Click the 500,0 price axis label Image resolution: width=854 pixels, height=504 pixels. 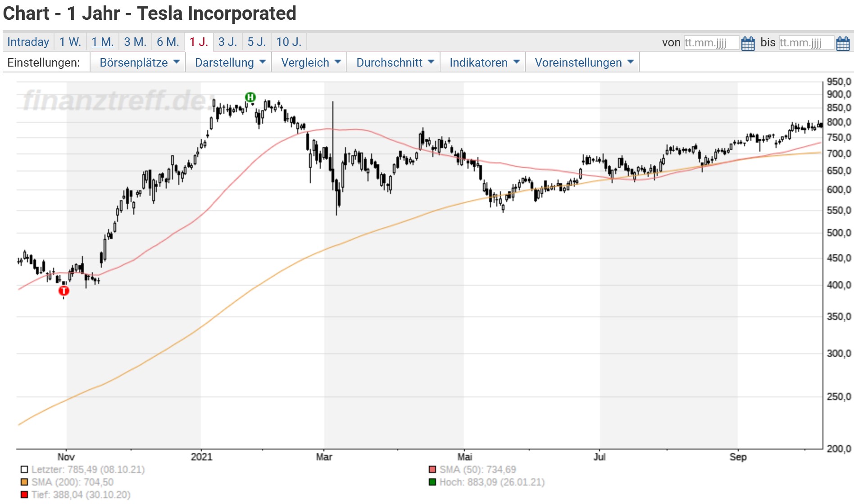[839, 233]
